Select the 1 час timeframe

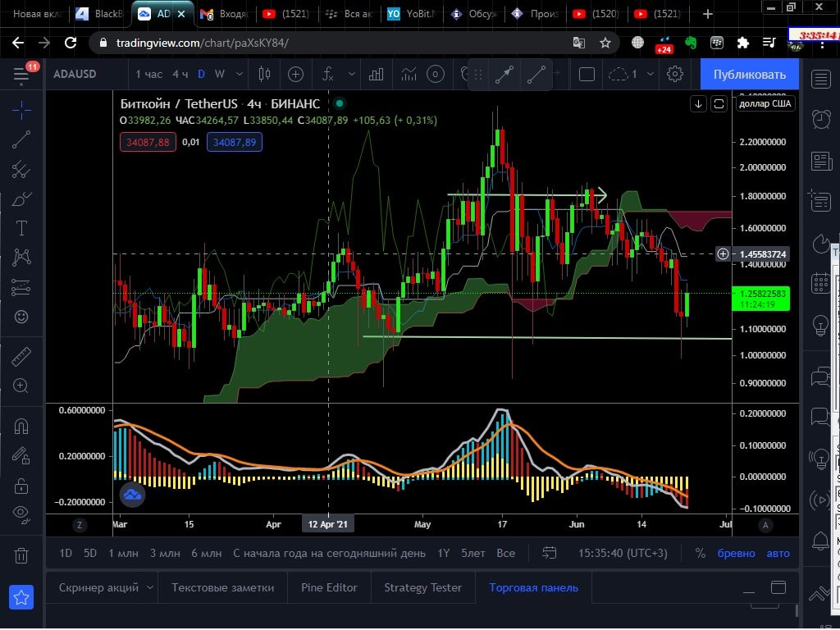[x=149, y=74]
